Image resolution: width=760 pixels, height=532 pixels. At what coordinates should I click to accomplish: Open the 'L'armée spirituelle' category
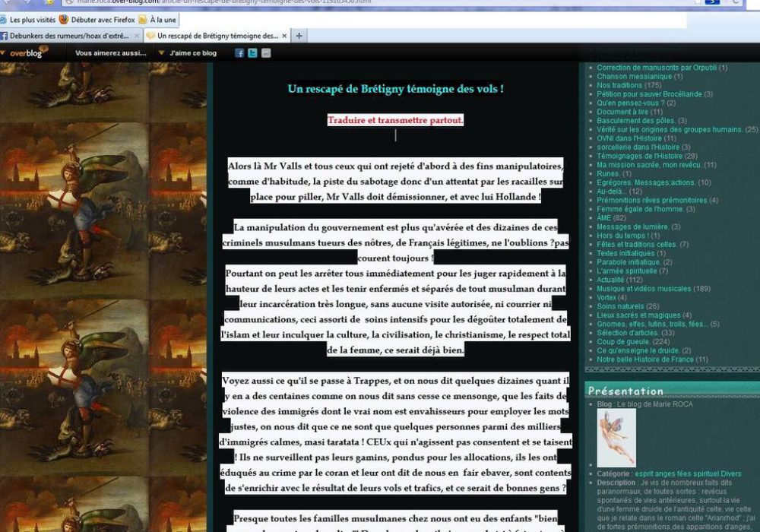(627, 271)
